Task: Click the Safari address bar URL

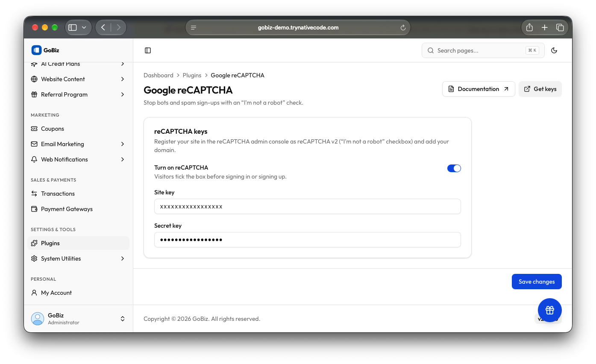Action: [298, 27]
